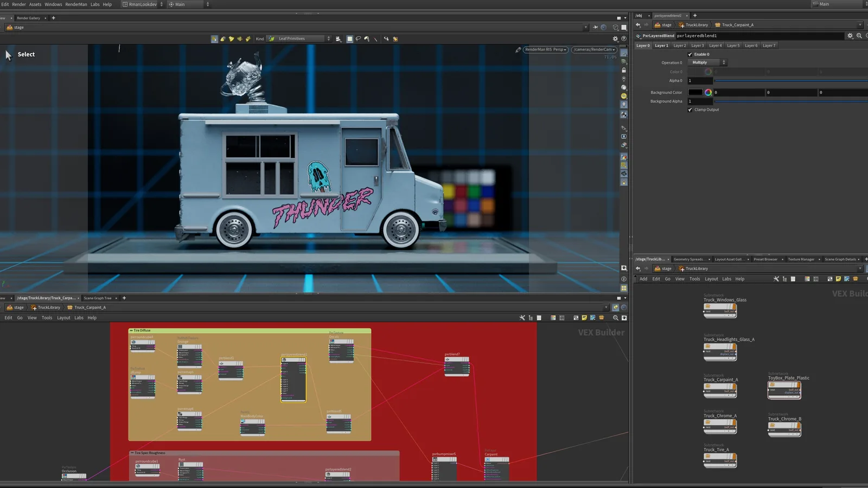Add new tab next to pxrlayeredblend1 tab

coord(695,16)
